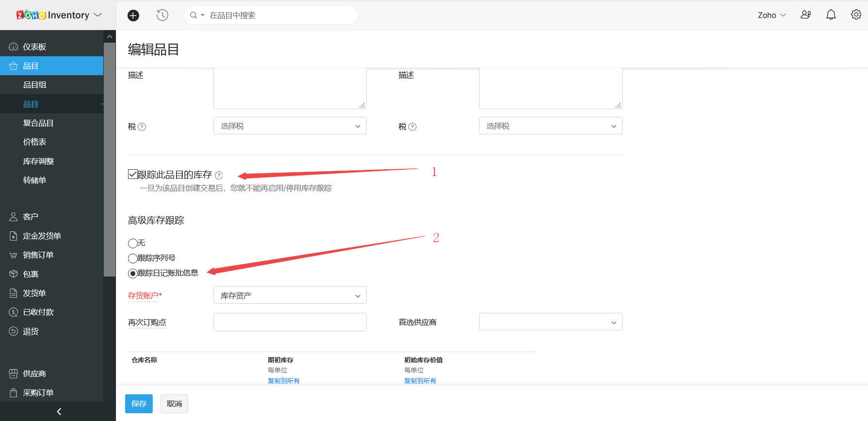Image resolution: width=868 pixels, height=421 pixels.
Task: Go to 库存调整 in the sidebar
Action: coord(38,162)
